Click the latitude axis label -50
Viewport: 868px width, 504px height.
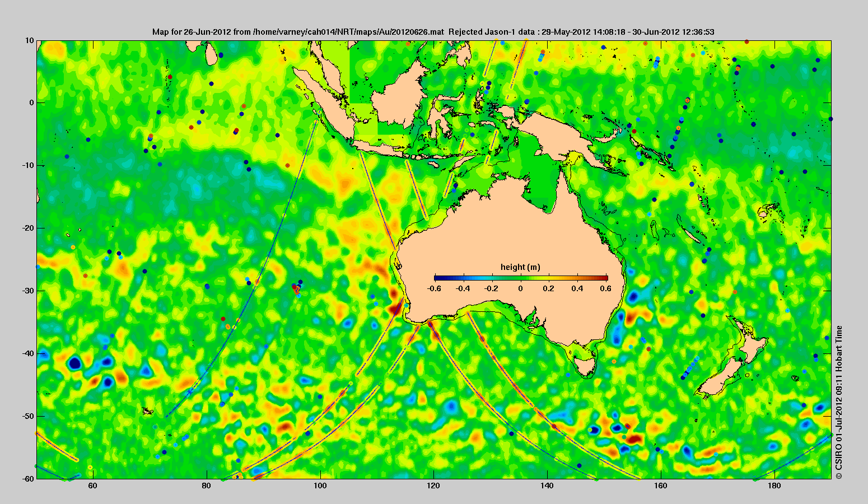pos(27,417)
